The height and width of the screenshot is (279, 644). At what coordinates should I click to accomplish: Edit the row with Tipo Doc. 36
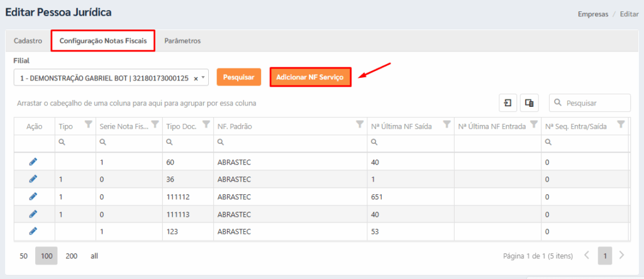pos(33,179)
